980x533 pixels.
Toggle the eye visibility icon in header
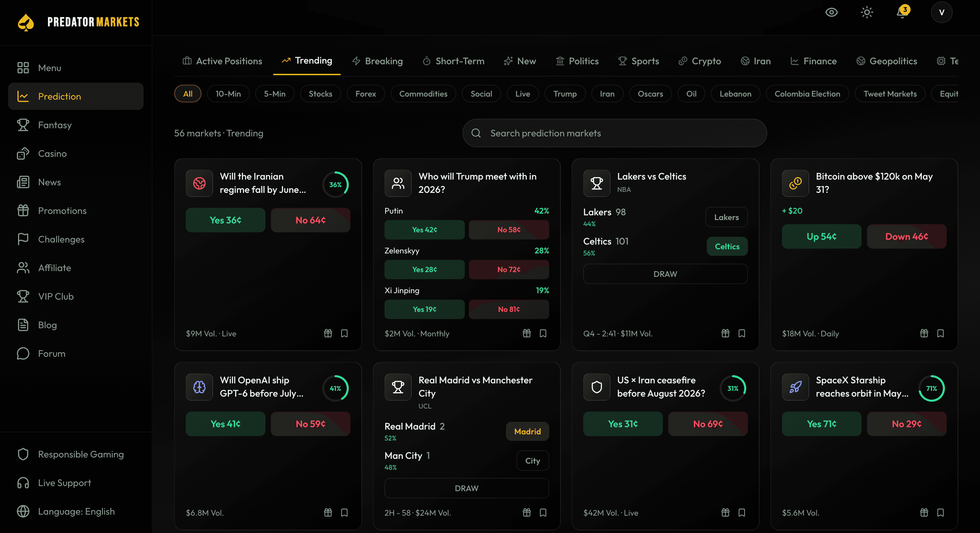pos(831,12)
